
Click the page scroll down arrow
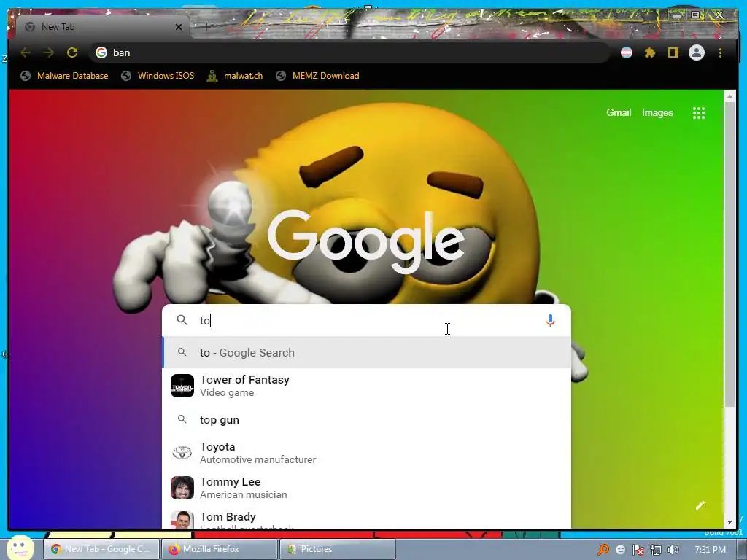click(729, 522)
